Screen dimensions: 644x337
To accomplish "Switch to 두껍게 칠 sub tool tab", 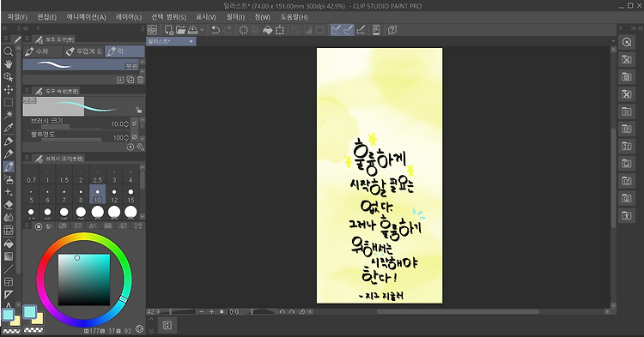I will (x=84, y=51).
